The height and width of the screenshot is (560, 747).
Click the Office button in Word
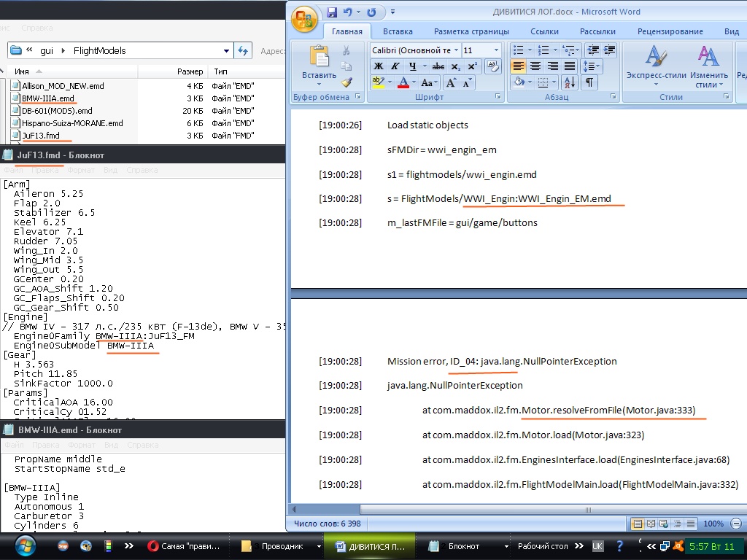tap(304, 19)
